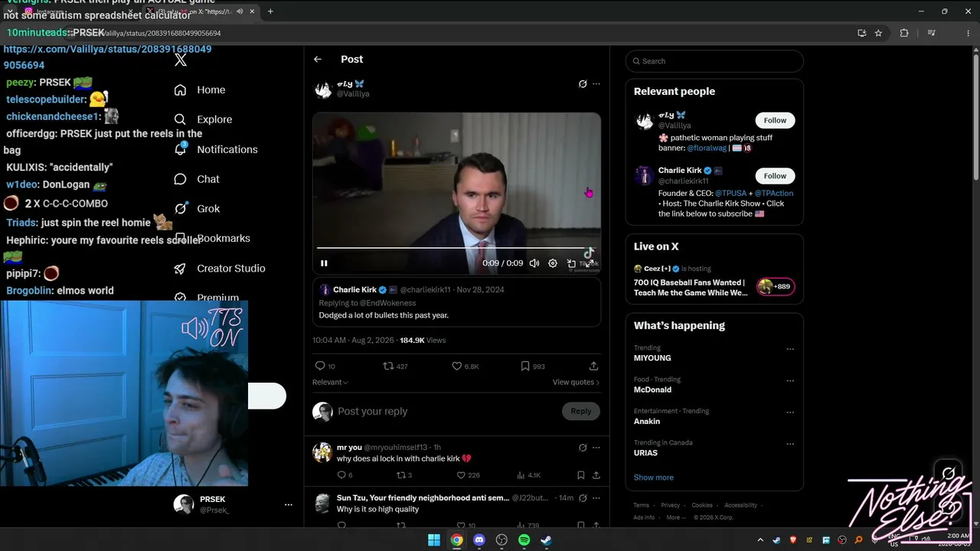Open the Windows Start menu
The width and height of the screenshot is (980, 551).
(434, 540)
